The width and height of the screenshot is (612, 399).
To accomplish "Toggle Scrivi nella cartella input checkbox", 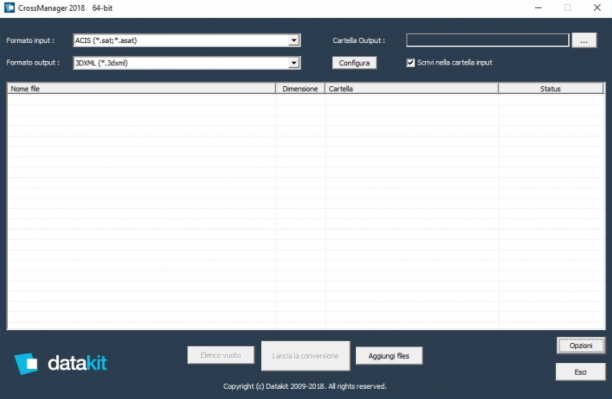I will click(410, 62).
